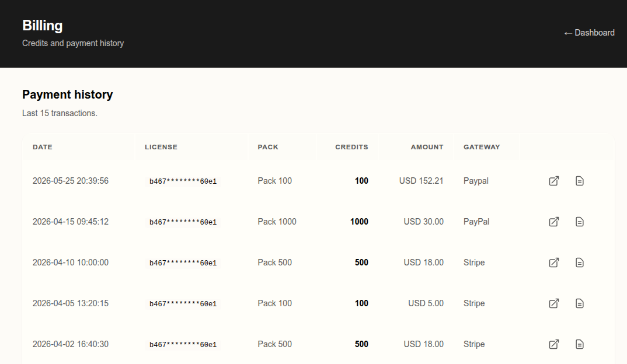Viewport: 627px width, 364px height.
Task: Click the PACK column header
Action: [268, 147]
